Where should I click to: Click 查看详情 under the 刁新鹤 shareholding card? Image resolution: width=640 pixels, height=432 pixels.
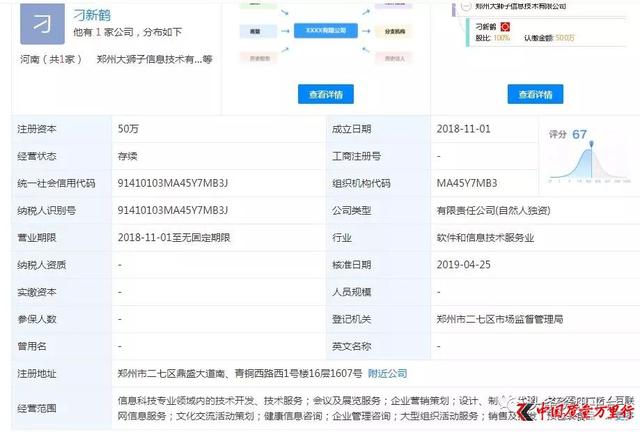point(536,94)
